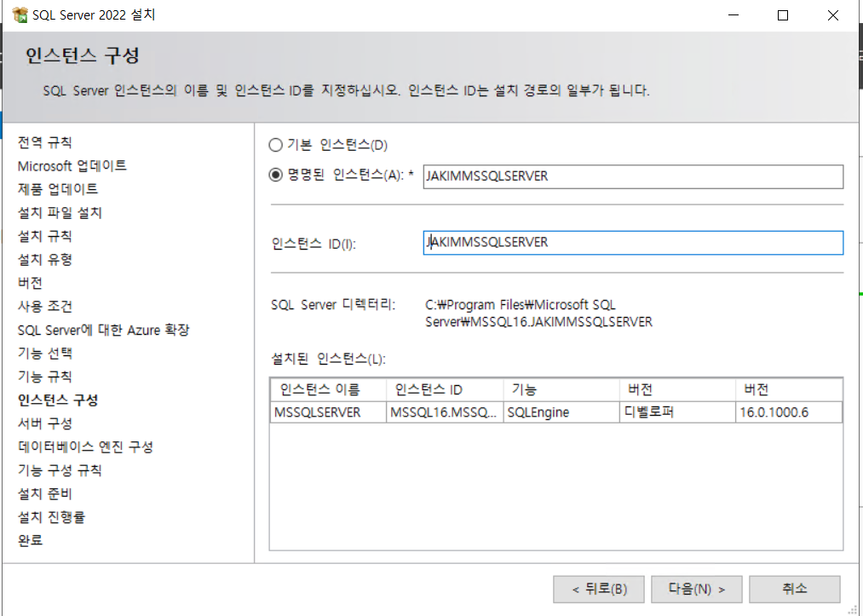Click the 설치 유형 step
Screen dimensions: 863x616
[44, 259]
